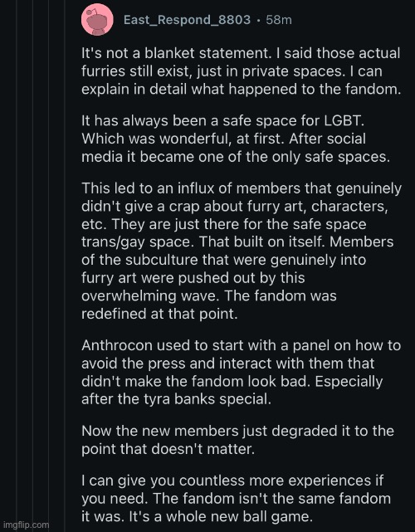The width and height of the screenshot is (415, 532).
Task: Open the pink Reddit snoo avatar
Action: (x=97, y=20)
